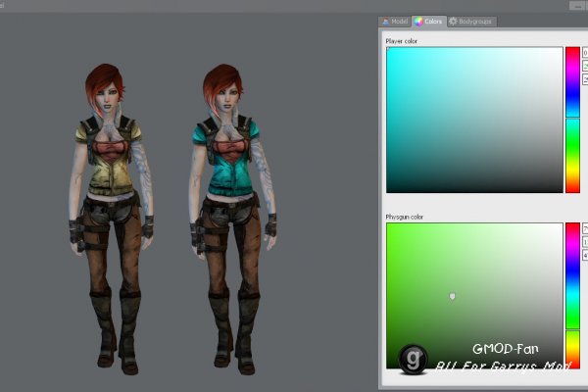Click the color wheel icon on Colors tab

(418, 22)
